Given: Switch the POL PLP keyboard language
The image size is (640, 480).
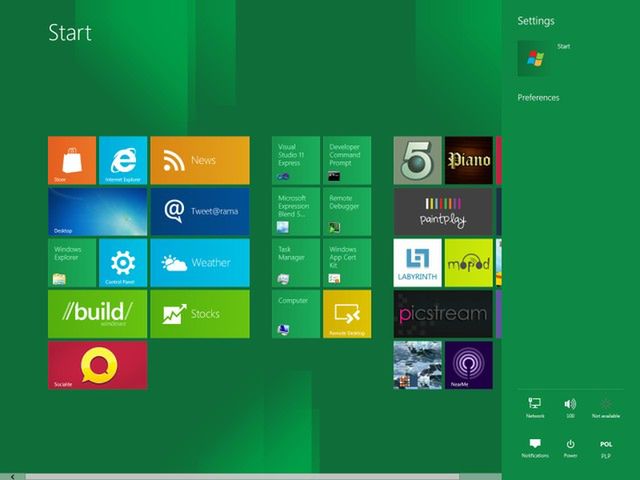Looking at the screenshot, I should click(x=606, y=449).
